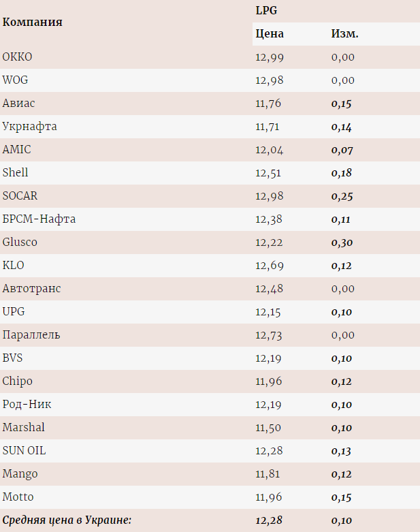Select the Автотранс company name
Screen dimensions: 420x532
[x=31, y=288]
